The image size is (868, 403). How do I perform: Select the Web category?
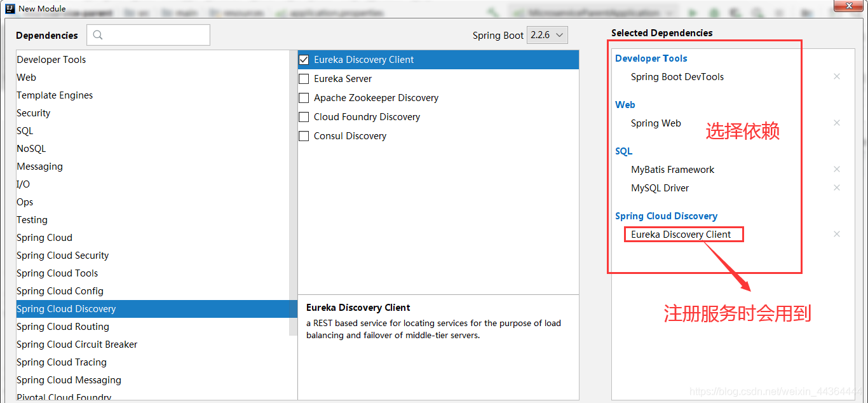pyautogui.click(x=153, y=78)
